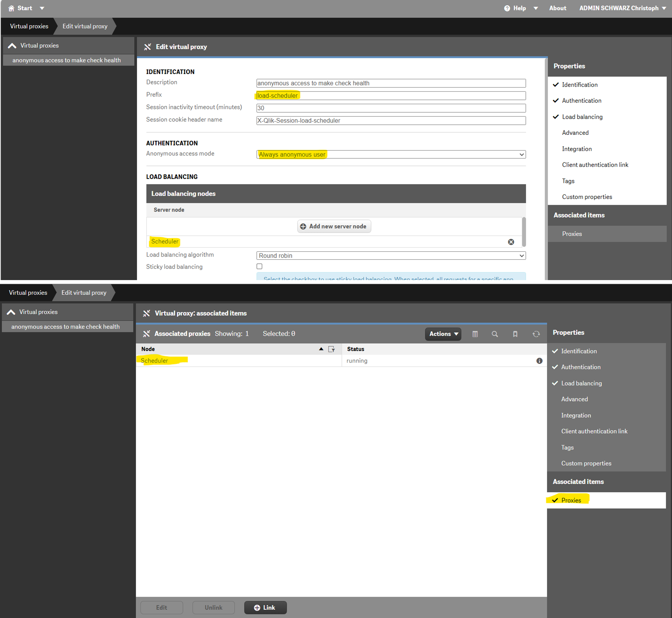This screenshot has width=672, height=618.
Task: Click the checkmark next to Load balancing property
Action: 555,117
